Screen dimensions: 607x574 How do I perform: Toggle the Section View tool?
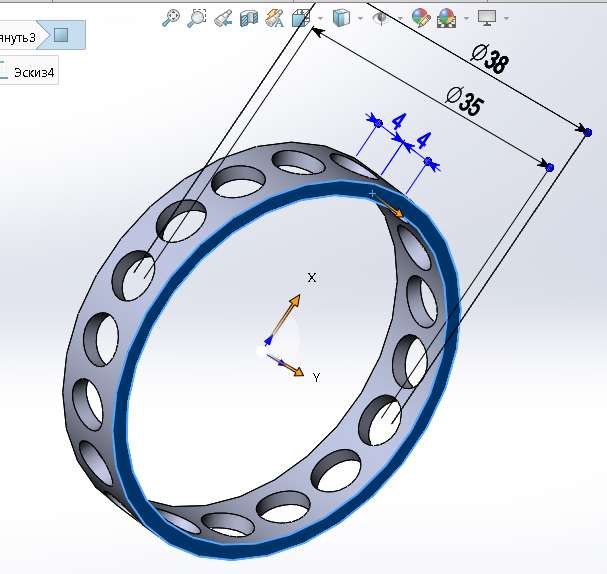[249, 18]
